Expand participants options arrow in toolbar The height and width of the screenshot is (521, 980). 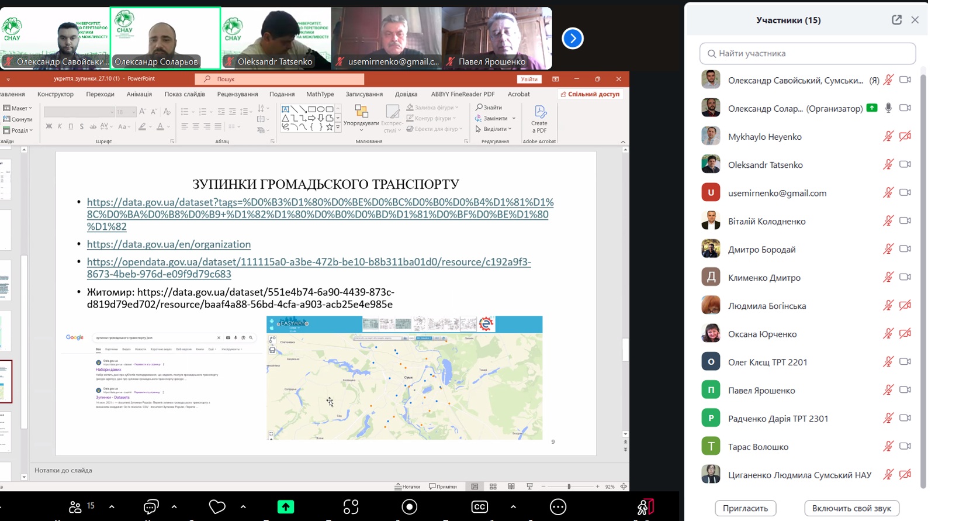pos(112,507)
